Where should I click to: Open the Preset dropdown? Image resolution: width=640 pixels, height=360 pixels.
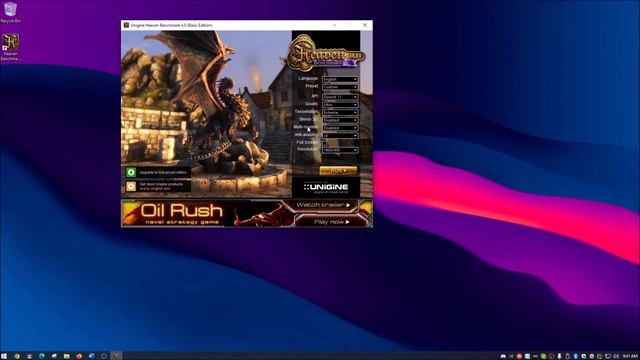340,87
